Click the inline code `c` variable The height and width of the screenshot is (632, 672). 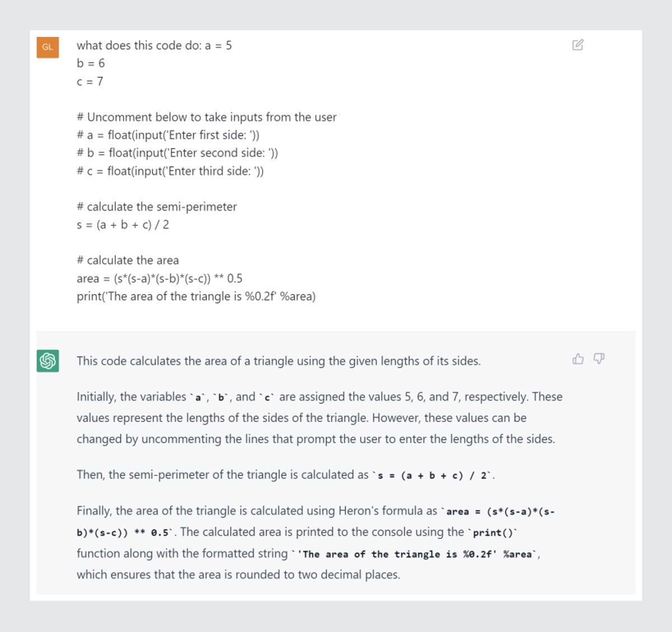click(267, 397)
